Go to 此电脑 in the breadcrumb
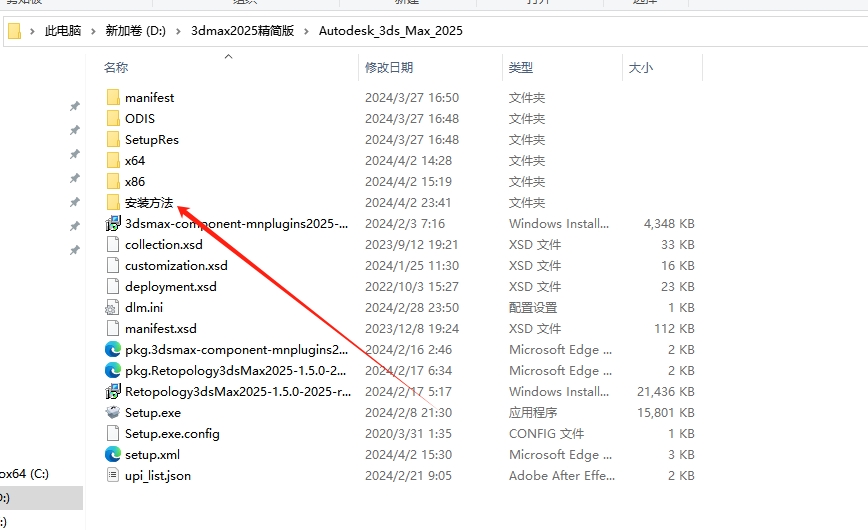The image size is (868, 530). [x=63, y=31]
